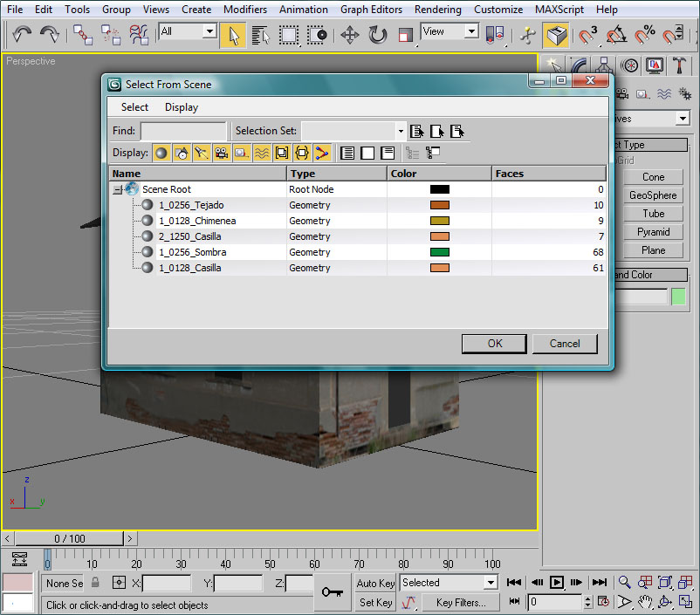Viewport: 700px width, 615px height.
Task: Click the green color swatch for 1_0256_Sombra
Action: click(439, 252)
